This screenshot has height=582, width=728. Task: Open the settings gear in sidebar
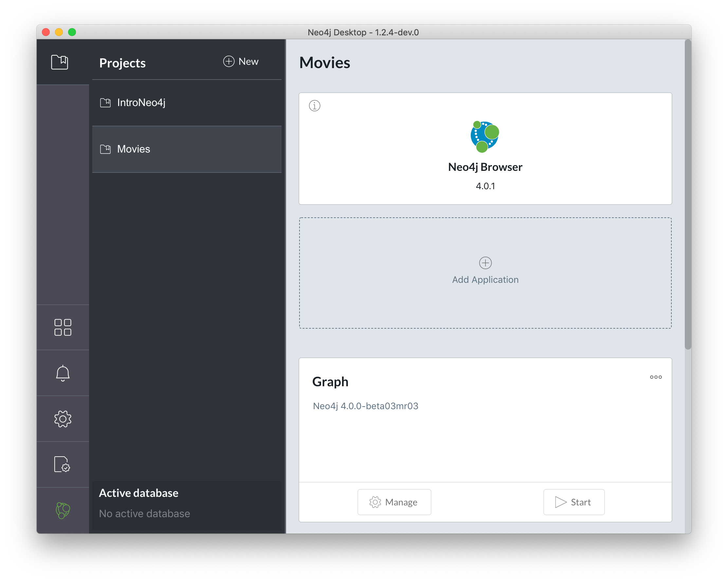tap(63, 419)
